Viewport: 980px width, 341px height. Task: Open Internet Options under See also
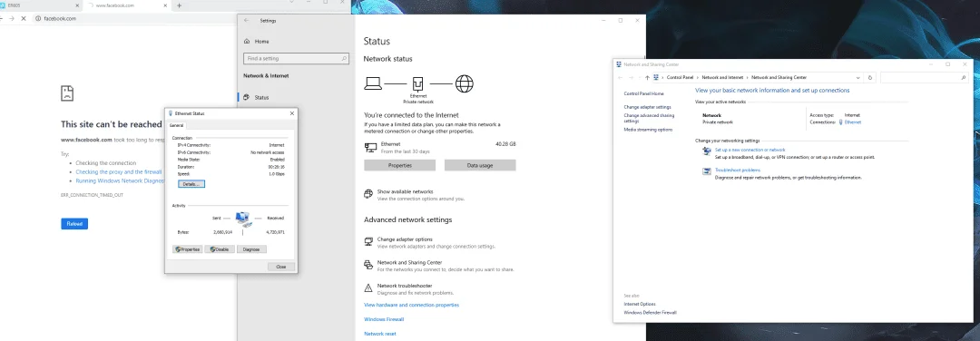(640, 304)
